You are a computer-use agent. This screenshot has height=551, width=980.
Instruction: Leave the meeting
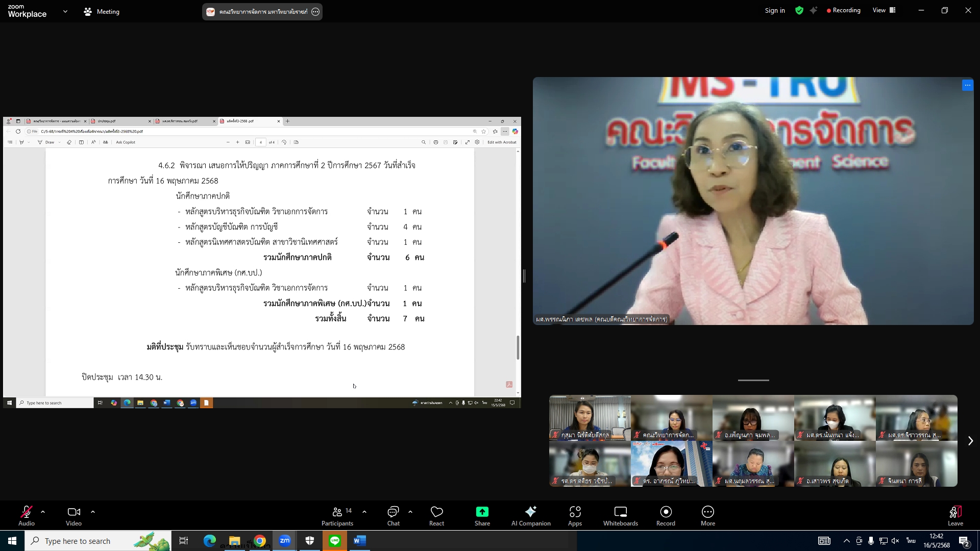955,515
